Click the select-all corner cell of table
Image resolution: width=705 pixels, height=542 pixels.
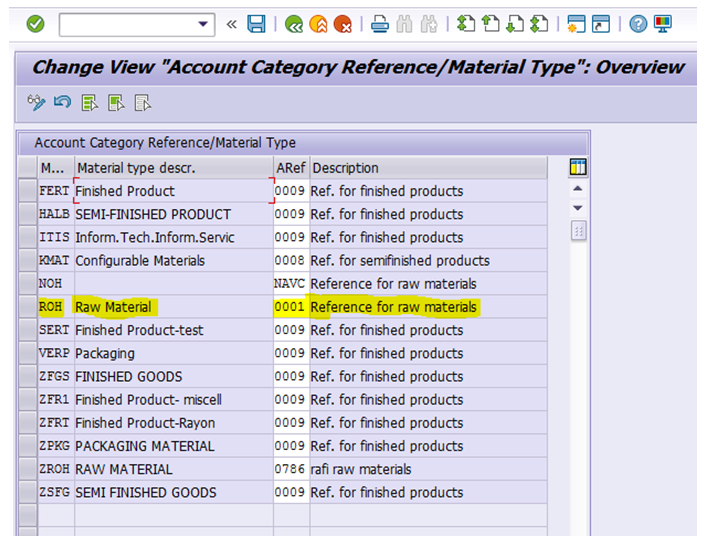tap(27, 168)
